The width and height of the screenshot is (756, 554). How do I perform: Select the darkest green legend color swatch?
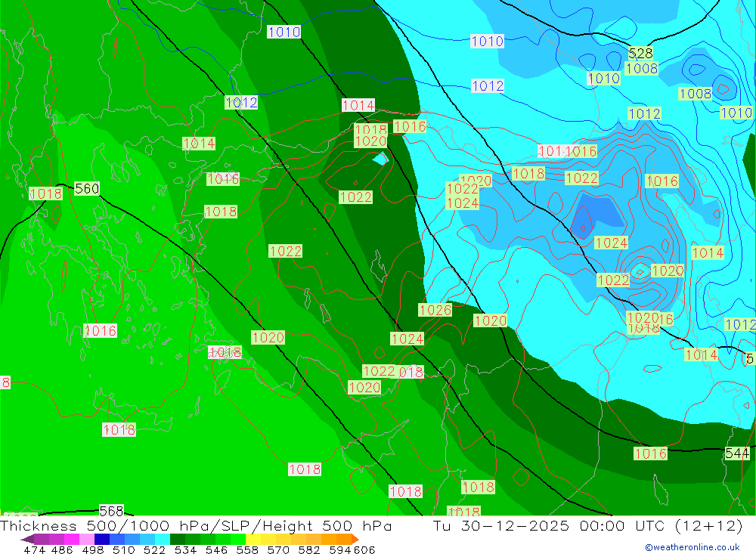178,539
